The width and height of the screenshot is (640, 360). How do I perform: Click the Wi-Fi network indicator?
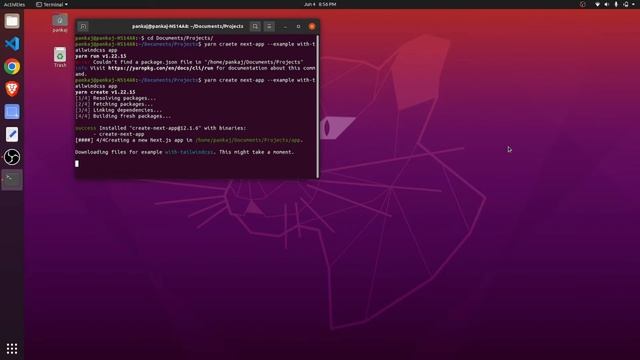(598, 4)
